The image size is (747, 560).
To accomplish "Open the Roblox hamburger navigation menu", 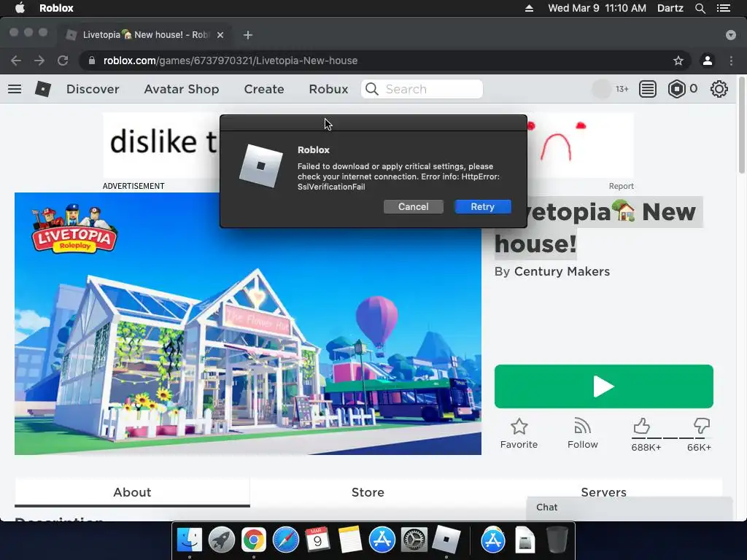I will 15,89.
